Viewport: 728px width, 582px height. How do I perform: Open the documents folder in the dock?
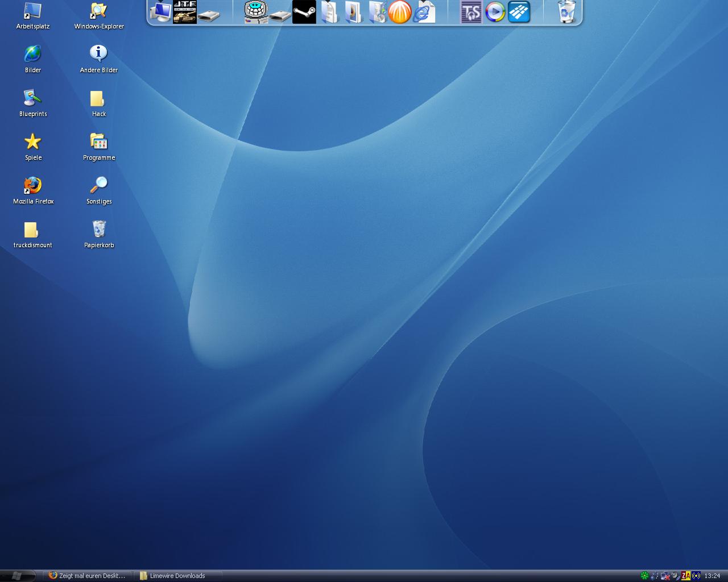click(329, 12)
